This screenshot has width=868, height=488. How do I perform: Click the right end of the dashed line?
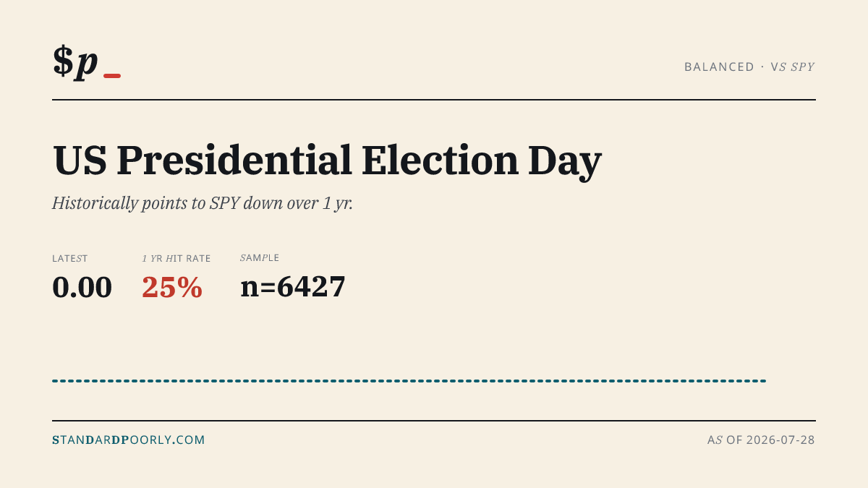pyautogui.click(x=762, y=380)
